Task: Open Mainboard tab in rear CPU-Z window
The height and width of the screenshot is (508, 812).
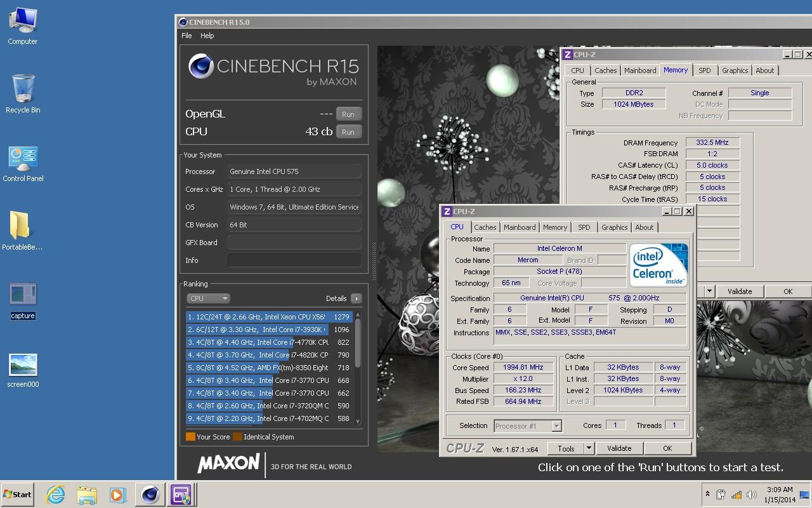Action: point(640,70)
